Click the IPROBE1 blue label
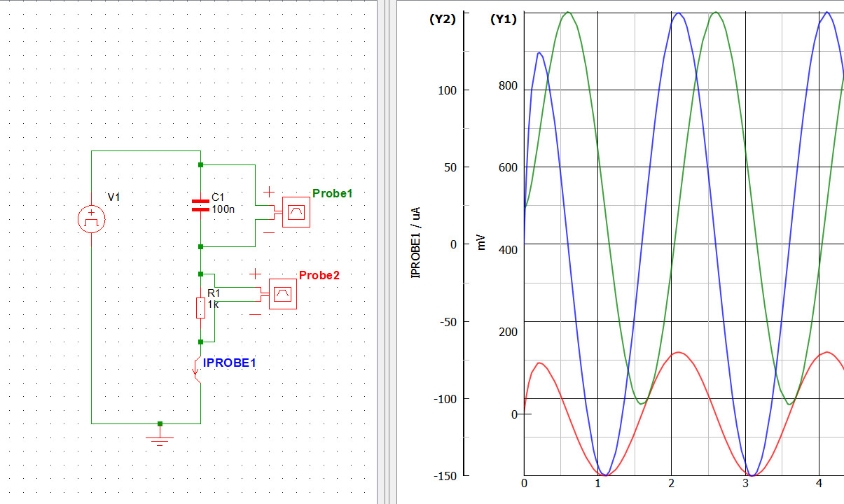Screen dimensions: 844x504 (230, 363)
